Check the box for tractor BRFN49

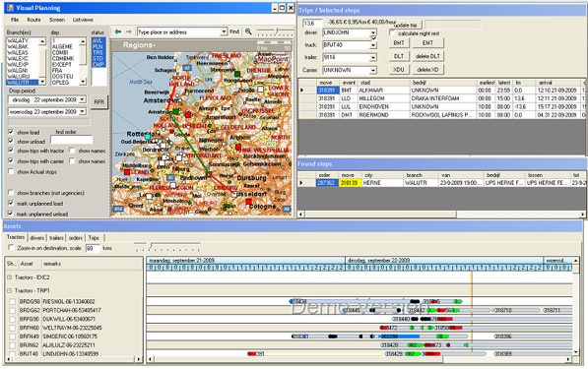coord(13,337)
